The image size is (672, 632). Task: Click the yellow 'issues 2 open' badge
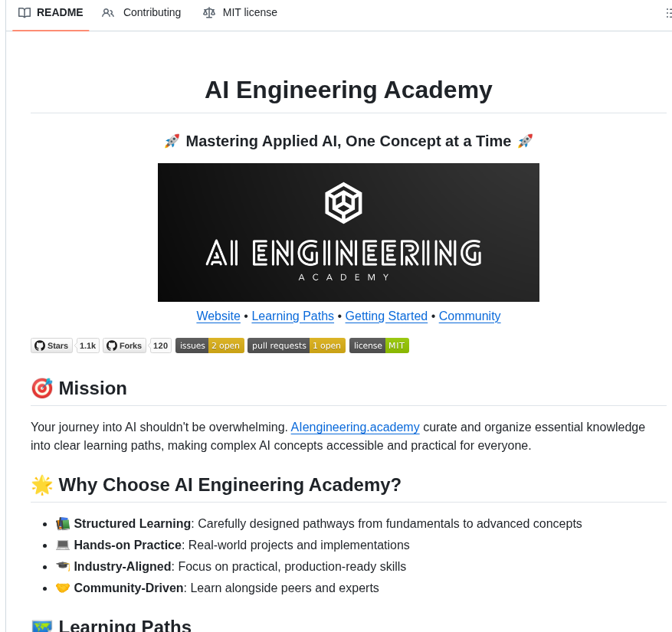209,345
